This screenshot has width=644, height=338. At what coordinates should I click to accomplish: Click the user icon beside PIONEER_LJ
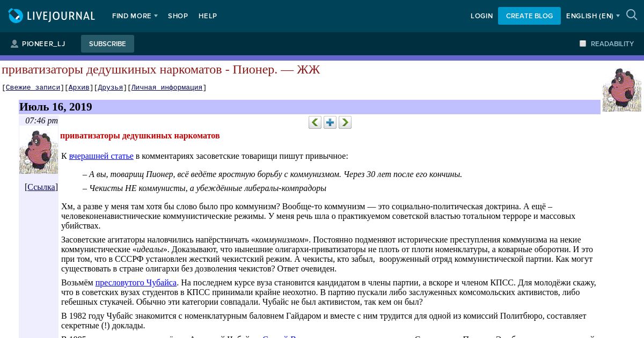pyautogui.click(x=14, y=44)
